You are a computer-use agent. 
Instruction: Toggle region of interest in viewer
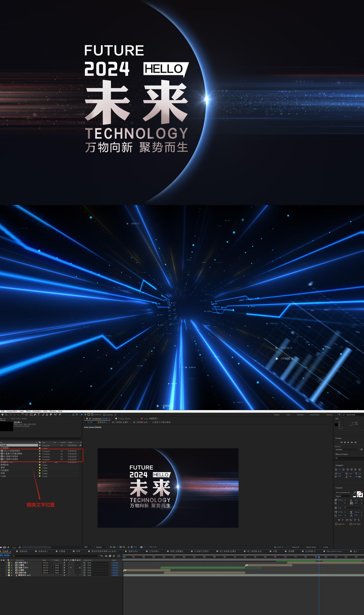point(121,547)
